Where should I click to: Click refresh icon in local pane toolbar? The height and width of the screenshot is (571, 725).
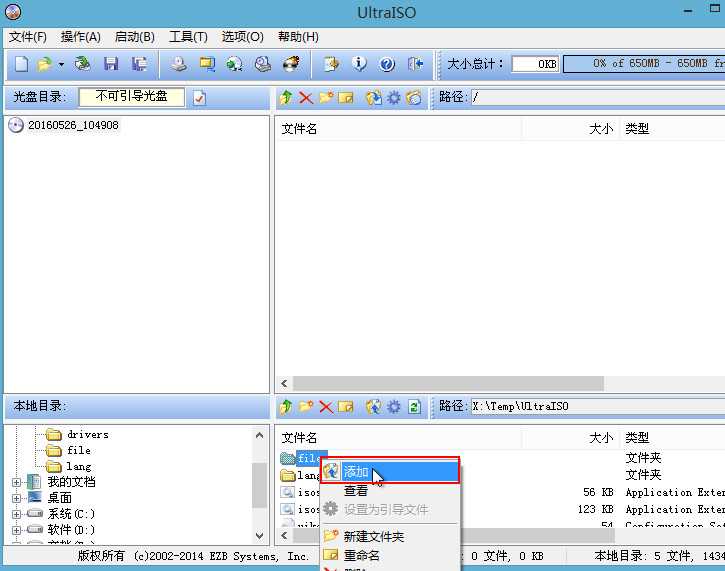coord(414,407)
